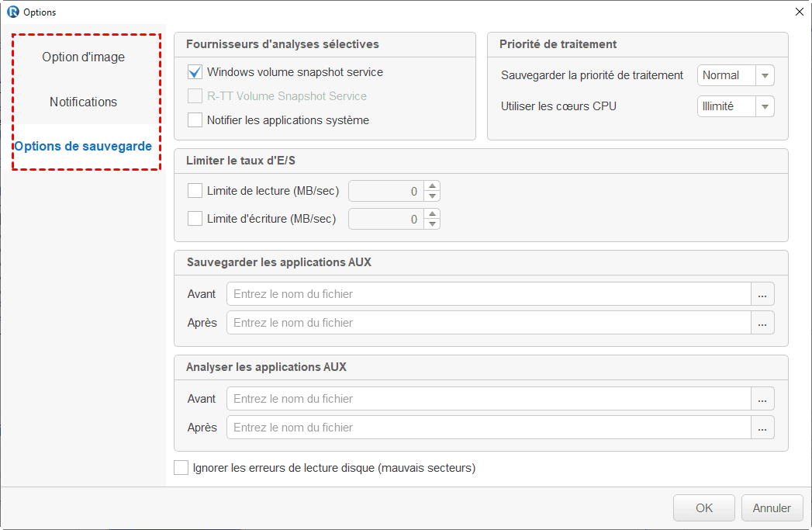The width and height of the screenshot is (812, 530).
Task: Select the Options de sauvegarde tab
Action: pyautogui.click(x=83, y=147)
